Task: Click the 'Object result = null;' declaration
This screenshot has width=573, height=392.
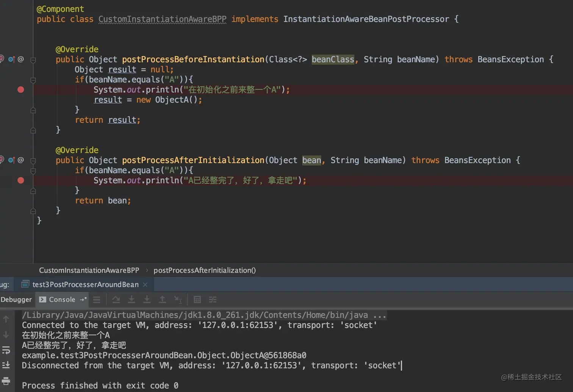Action: tap(124, 69)
